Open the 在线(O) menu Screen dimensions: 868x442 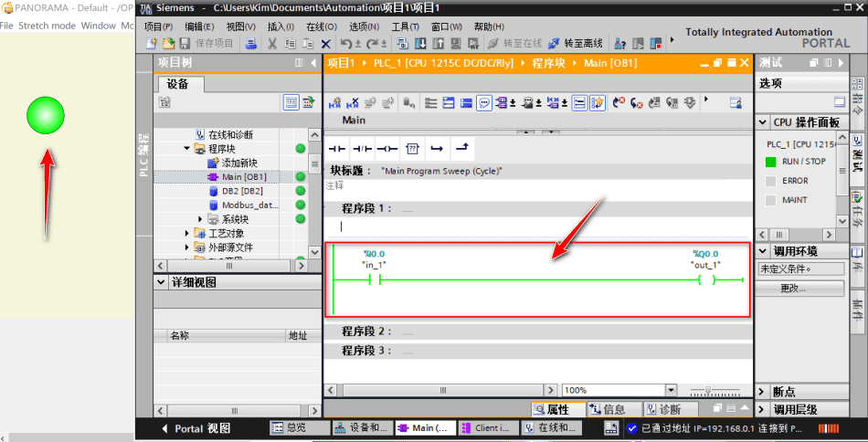pos(321,26)
